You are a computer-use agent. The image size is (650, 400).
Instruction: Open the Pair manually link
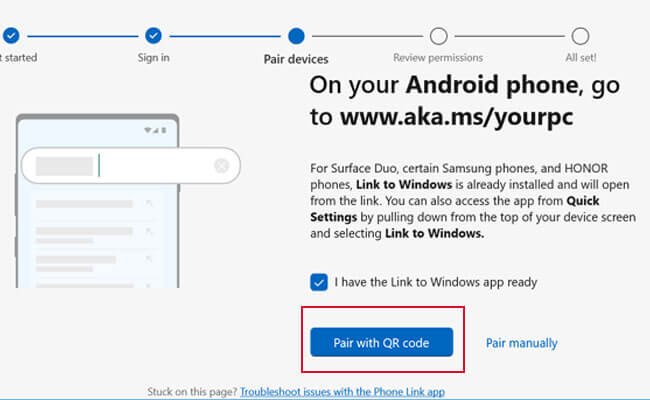tap(521, 343)
